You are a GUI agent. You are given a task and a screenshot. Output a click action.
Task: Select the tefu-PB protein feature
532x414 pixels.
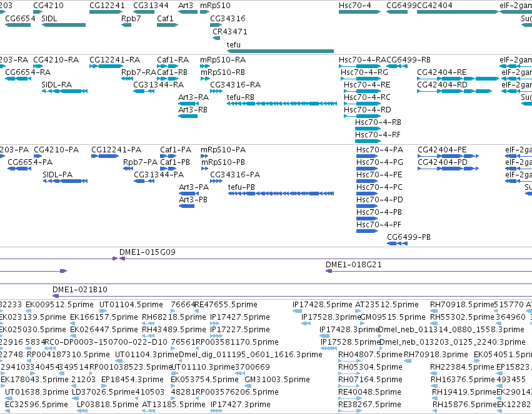(281, 194)
